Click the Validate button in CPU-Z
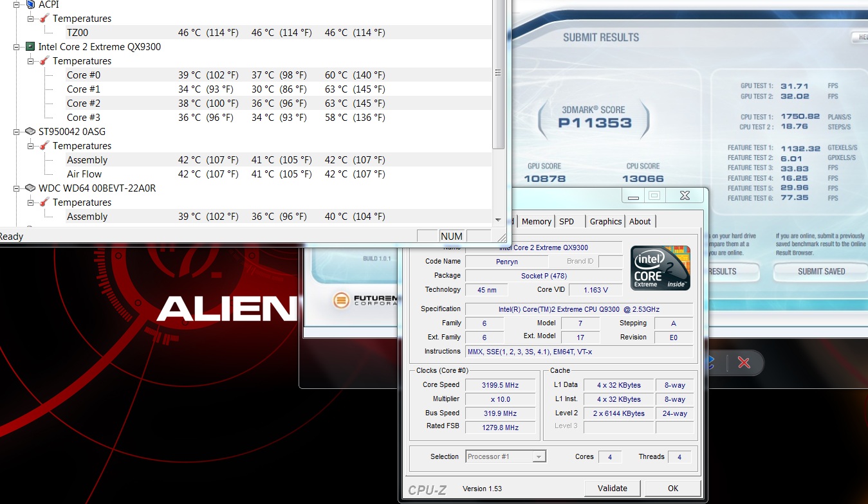 click(x=613, y=489)
